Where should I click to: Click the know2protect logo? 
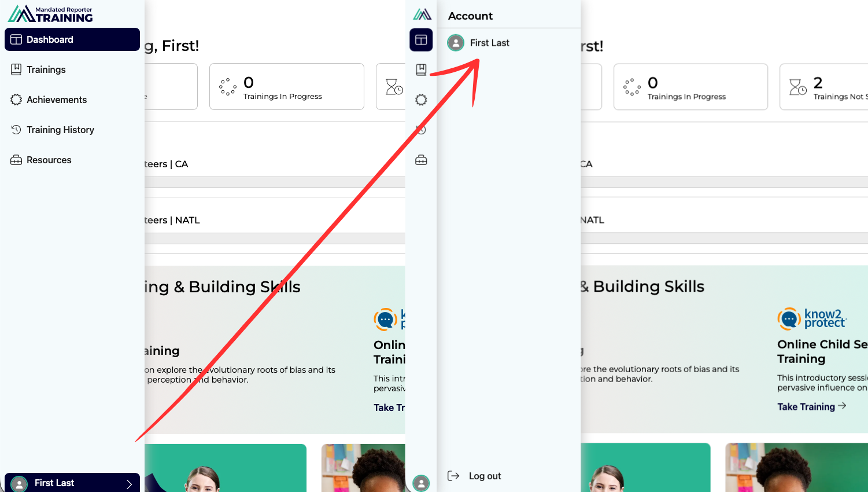pyautogui.click(x=812, y=318)
